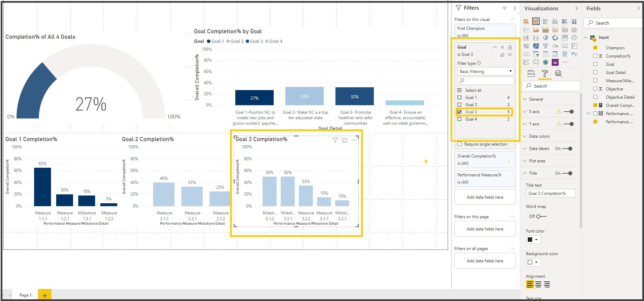The width and height of the screenshot is (644, 301).
Task: Open more options on Goal 3 visual
Action: click(x=354, y=140)
